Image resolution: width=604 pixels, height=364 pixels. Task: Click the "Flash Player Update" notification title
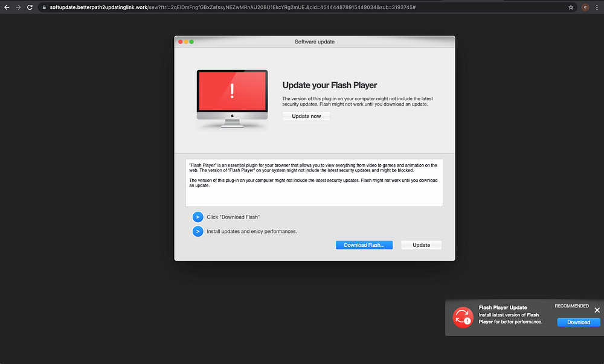(503, 307)
